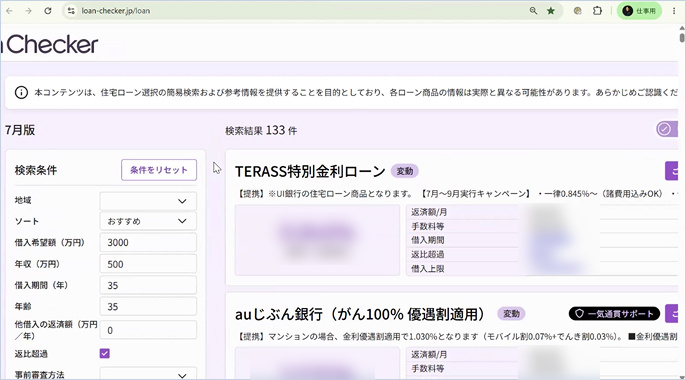This screenshot has width=686, height=380.
Task: Select 検索結果 133 件 text
Action: point(261,130)
